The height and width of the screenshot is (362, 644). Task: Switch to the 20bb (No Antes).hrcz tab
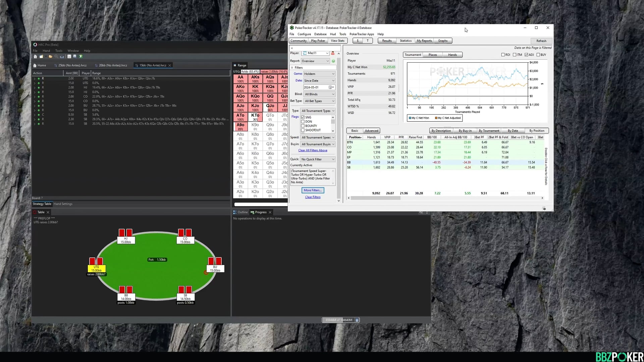(113, 65)
